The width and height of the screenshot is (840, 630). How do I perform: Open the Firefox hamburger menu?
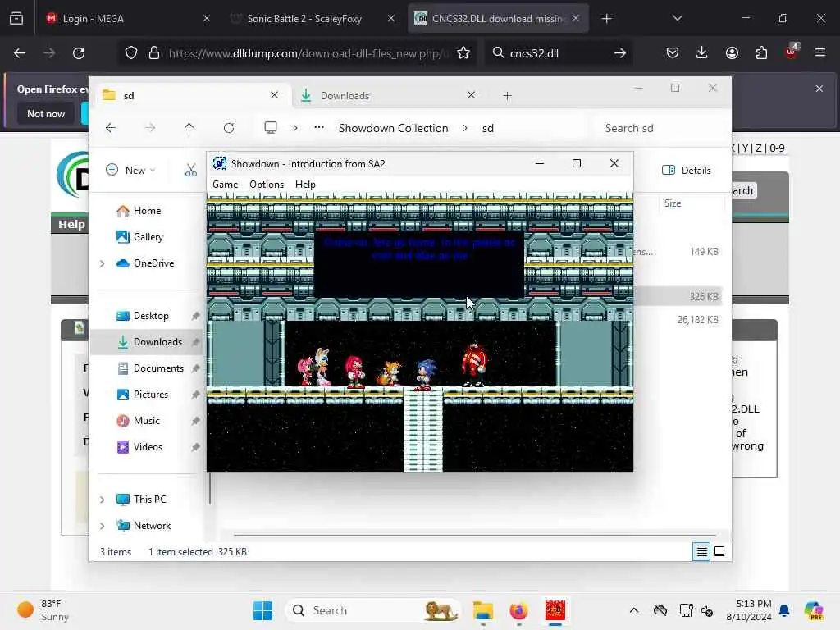(x=820, y=53)
